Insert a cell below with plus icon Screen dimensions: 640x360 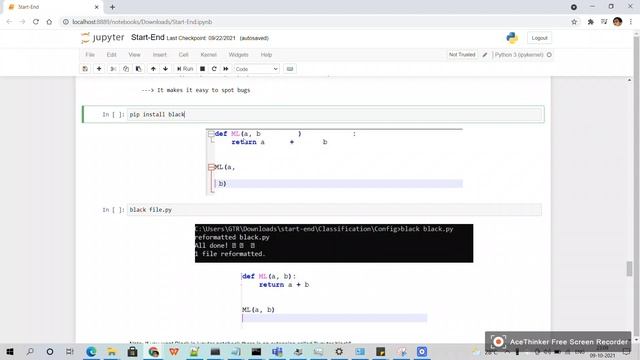pyautogui.click(x=99, y=69)
